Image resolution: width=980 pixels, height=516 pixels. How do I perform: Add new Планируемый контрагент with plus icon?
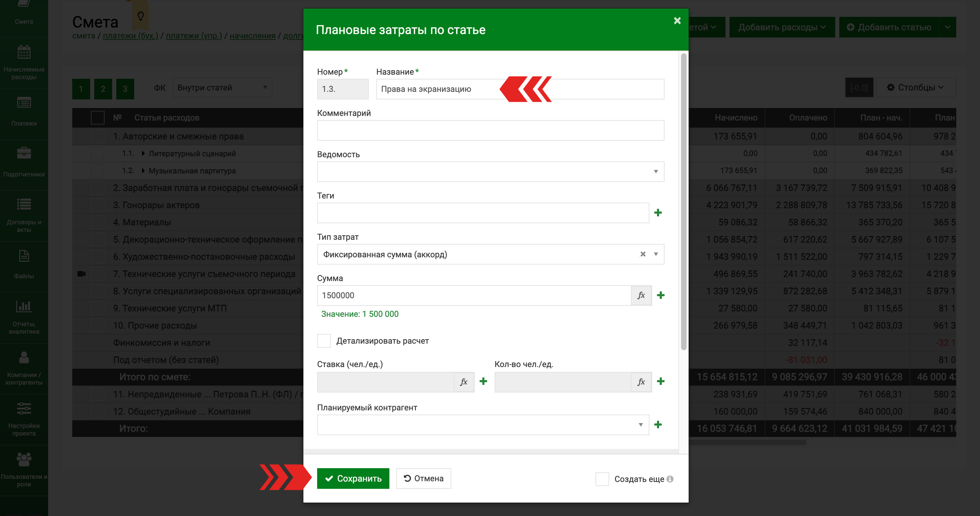pos(658,425)
